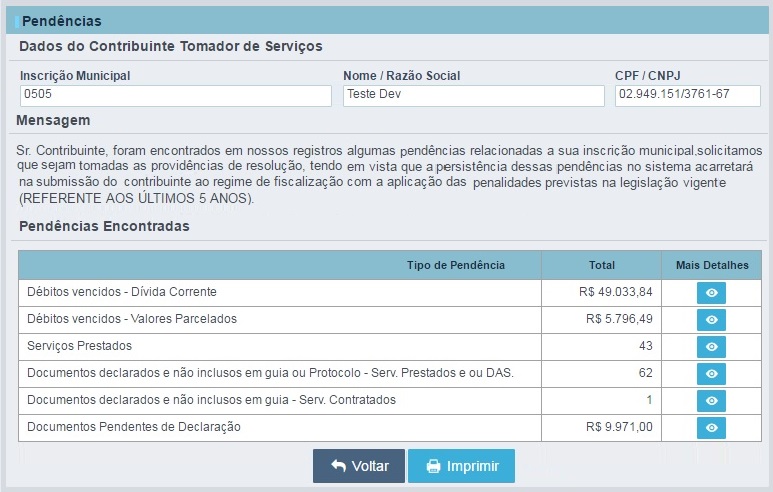The height and width of the screenshot is (492, 773).
Task: Click the Mais Detalhes column header
Action: 712,265
